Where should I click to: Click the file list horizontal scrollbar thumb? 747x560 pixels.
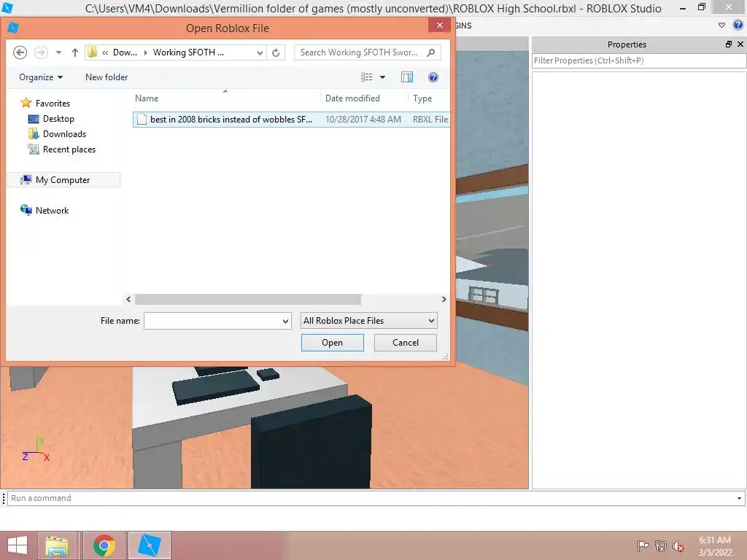click(x=248, y=299)
